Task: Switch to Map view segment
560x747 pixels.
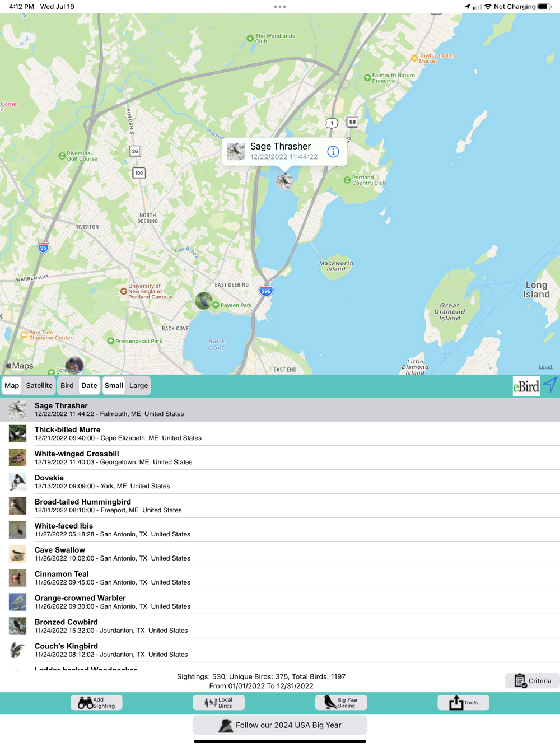Action: pyautogui.click(x=12, y=386)
